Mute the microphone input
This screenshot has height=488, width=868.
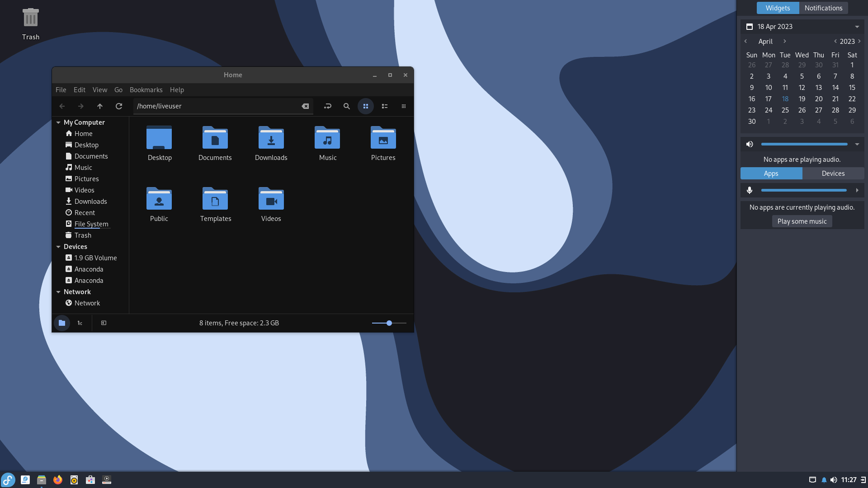click(x=750, y=190)
